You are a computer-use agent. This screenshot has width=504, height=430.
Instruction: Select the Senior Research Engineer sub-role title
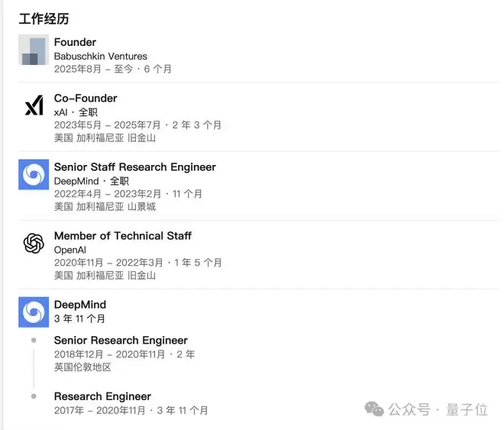(121, 341)
